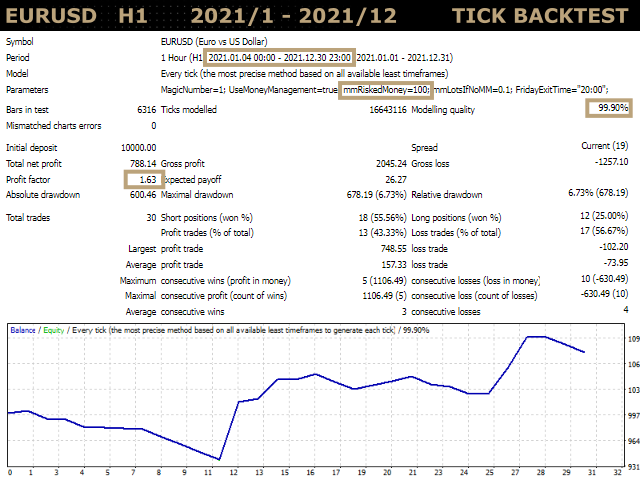Select the initial deposit value 10000.00
Image resolution: width=640 pixels, height=480 pixels.
tap(138, 148)
